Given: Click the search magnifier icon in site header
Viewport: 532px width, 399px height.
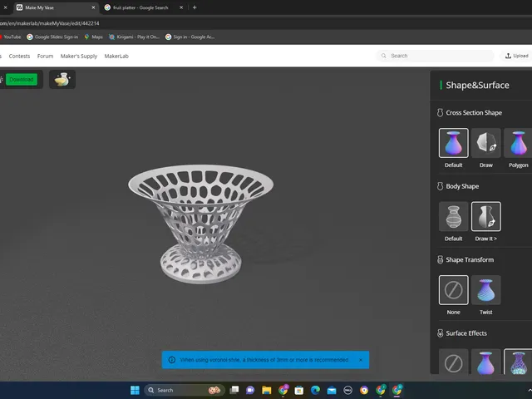Looking at the screenshot, I should [384, 56].
